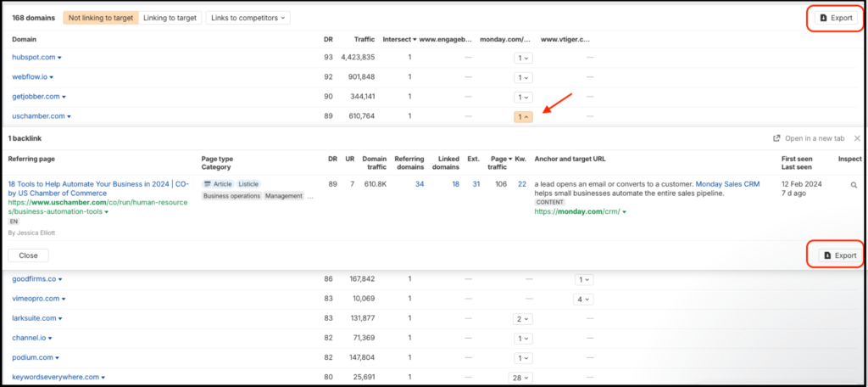Open the 18 Tools to Help Automate referring page

[98, 188]
